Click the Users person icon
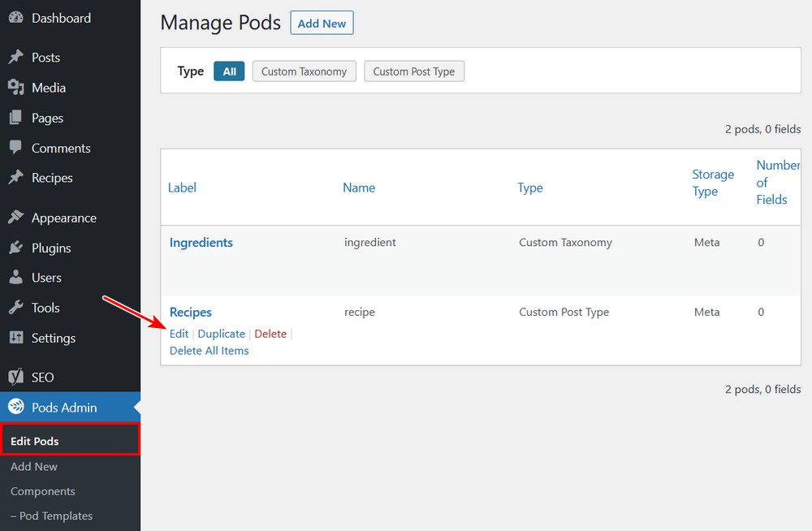The height and width of the screenshot is (531, 812). 16,277
